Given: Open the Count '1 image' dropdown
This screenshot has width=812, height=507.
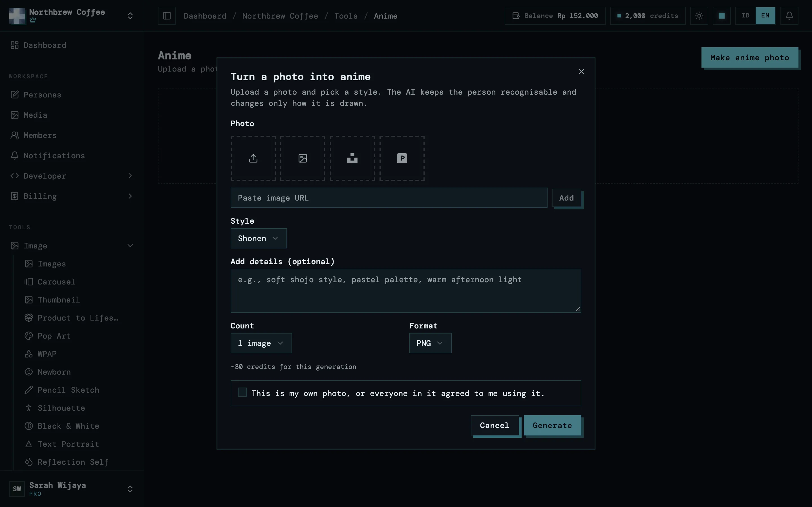Looking at the screenshot, I should point(261,343).
